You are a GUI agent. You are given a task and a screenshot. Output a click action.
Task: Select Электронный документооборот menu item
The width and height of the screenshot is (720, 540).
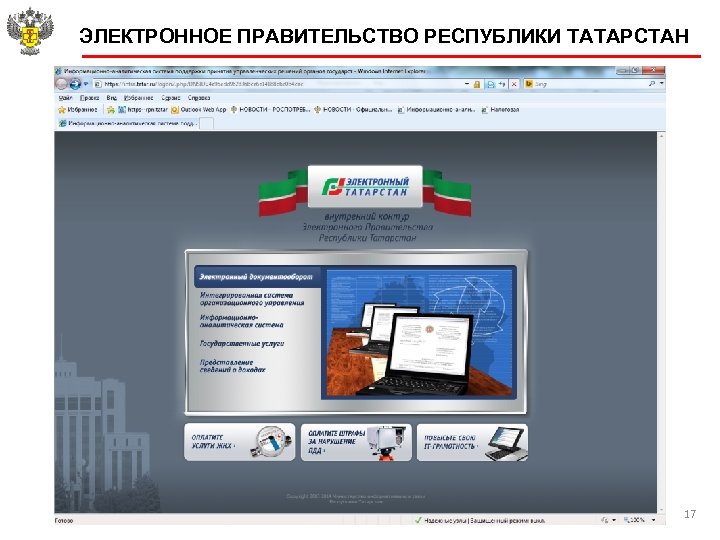pos(257,277)
